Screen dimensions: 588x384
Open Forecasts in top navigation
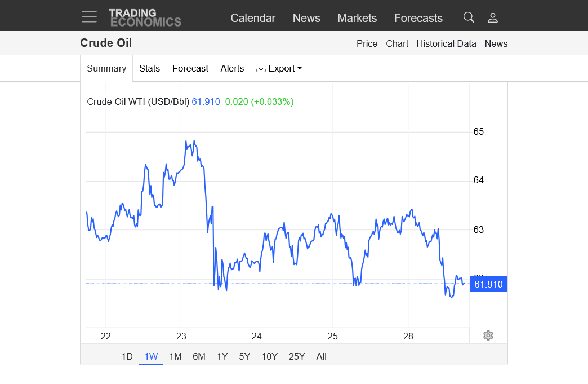pos(418,18)
